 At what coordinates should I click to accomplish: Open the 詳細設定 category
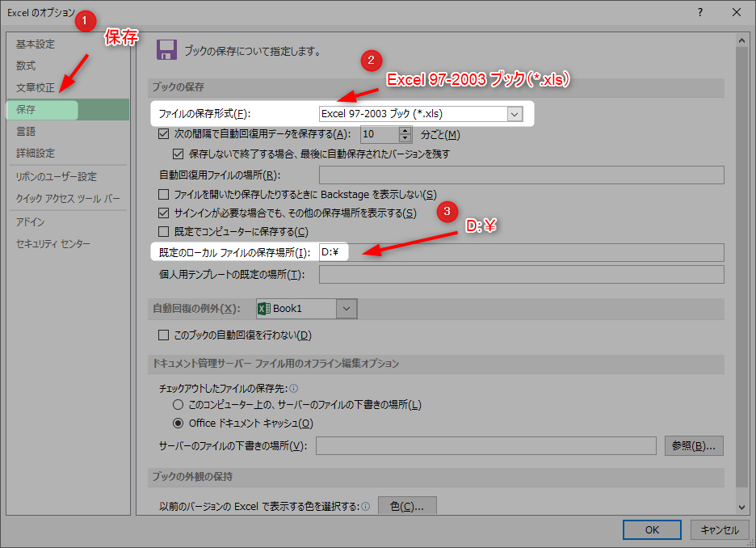point(36,154)
